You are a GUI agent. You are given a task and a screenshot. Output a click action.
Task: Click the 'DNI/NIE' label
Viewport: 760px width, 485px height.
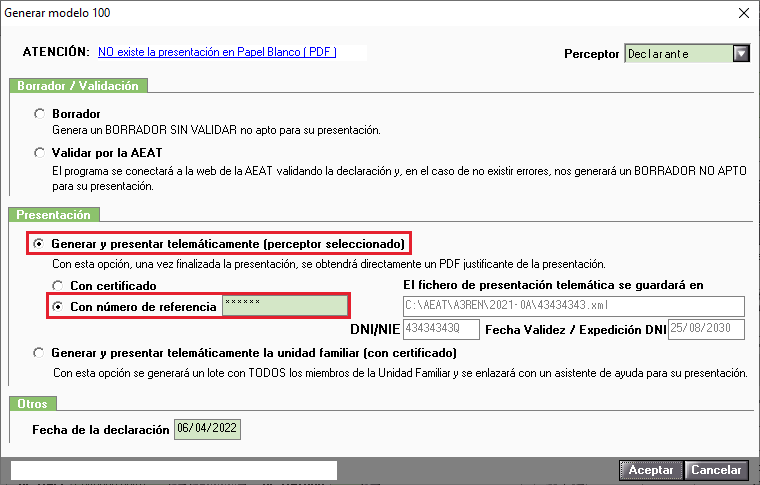[375, 330]
